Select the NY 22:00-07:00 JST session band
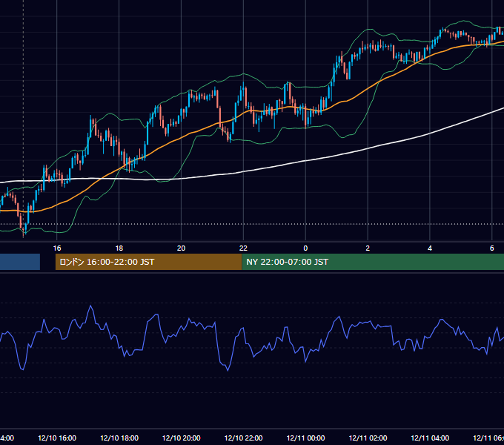This screenshot has height=445, width=504. pyautogui.click(x=373, y=262)
